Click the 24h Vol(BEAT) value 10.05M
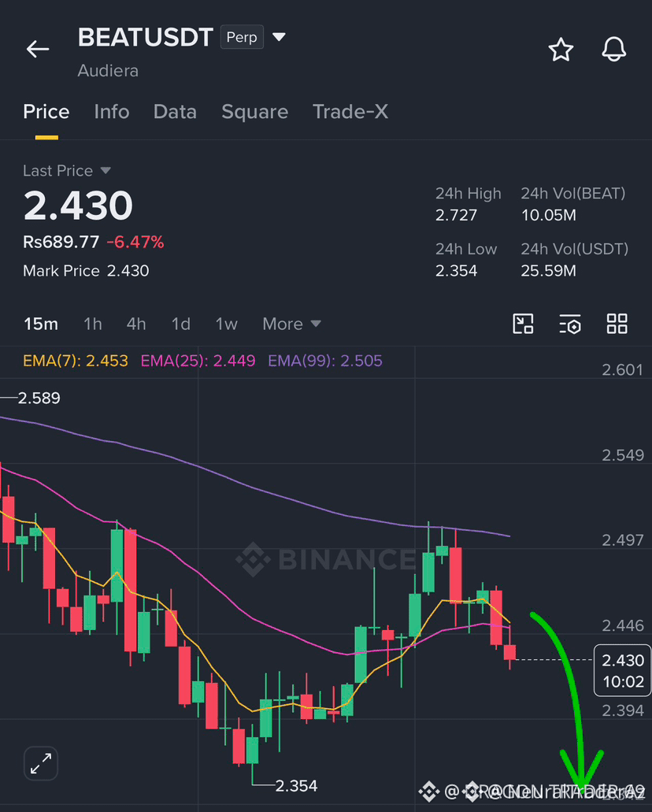 pos(548,215)
